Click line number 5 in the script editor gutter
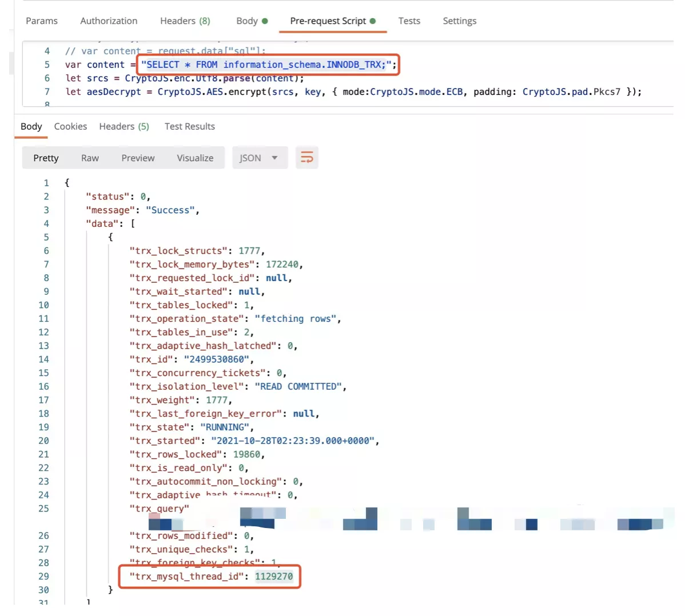This screenshot has height=616, width=685. pos(47,65)
